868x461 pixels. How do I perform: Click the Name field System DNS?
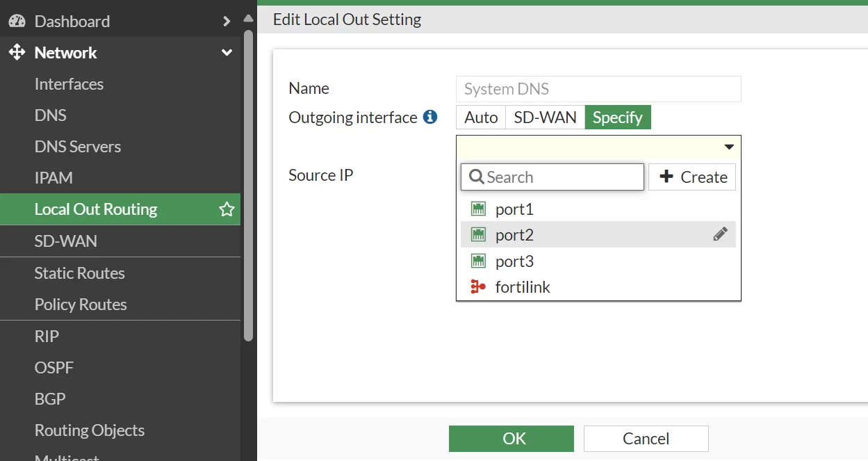pyautogui.click(x=598, y=89)
